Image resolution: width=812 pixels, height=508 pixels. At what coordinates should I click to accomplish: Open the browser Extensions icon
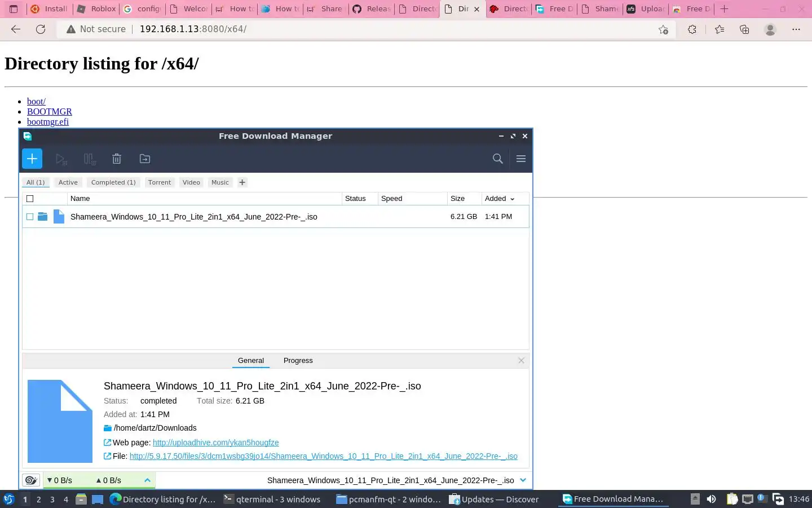click(692, 29)
